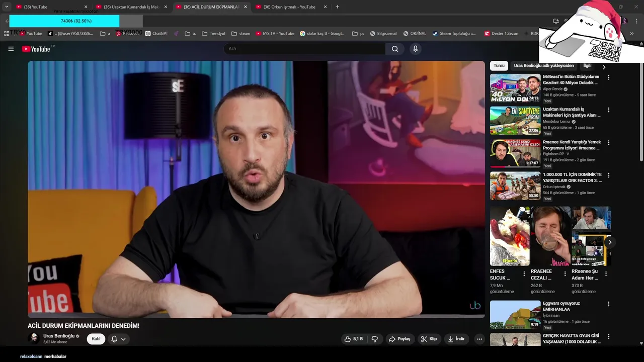The image size is (644, 362).
Task: Go to YouTube home via logo
Action: pyautogui.click(x=36, y=49)
